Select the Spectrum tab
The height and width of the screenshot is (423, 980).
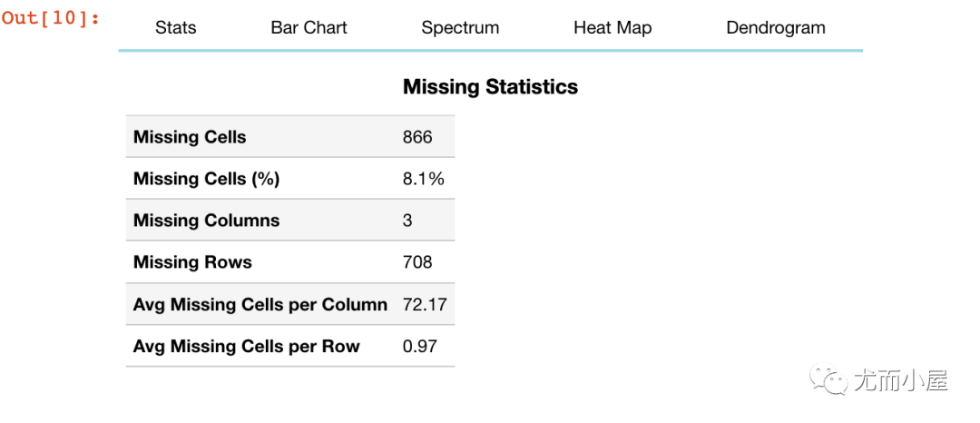[x=460, y=28]
